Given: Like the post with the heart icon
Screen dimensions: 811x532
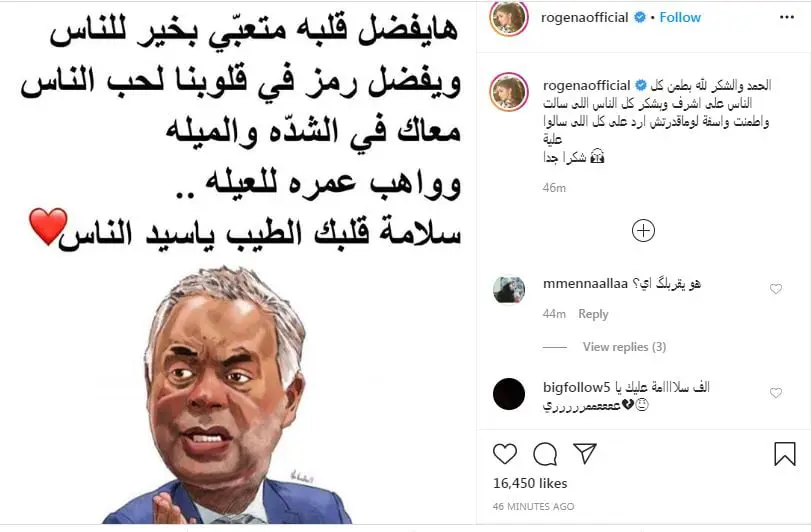Looking at the screenshot, I should point(505,454).
